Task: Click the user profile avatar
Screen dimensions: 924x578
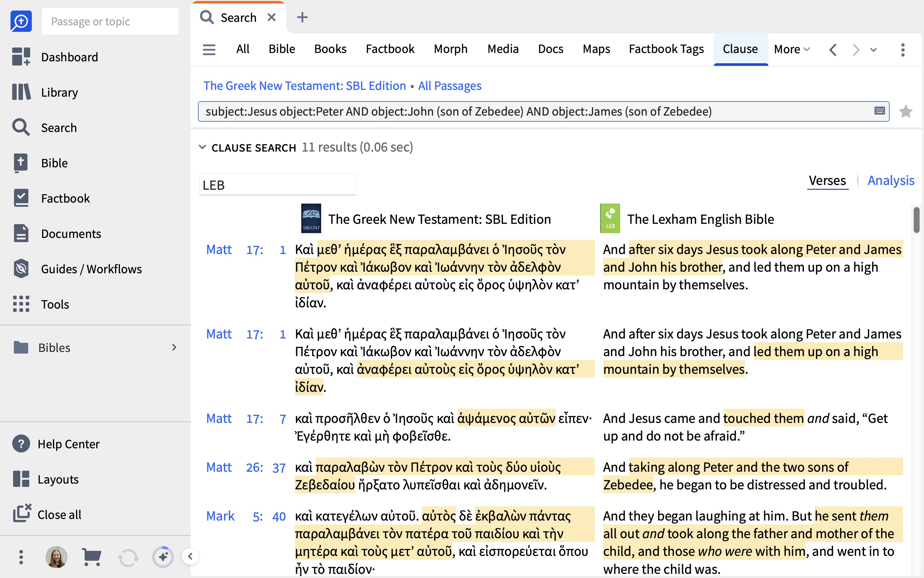Action: pyautogui.click(x=56, y=557)
